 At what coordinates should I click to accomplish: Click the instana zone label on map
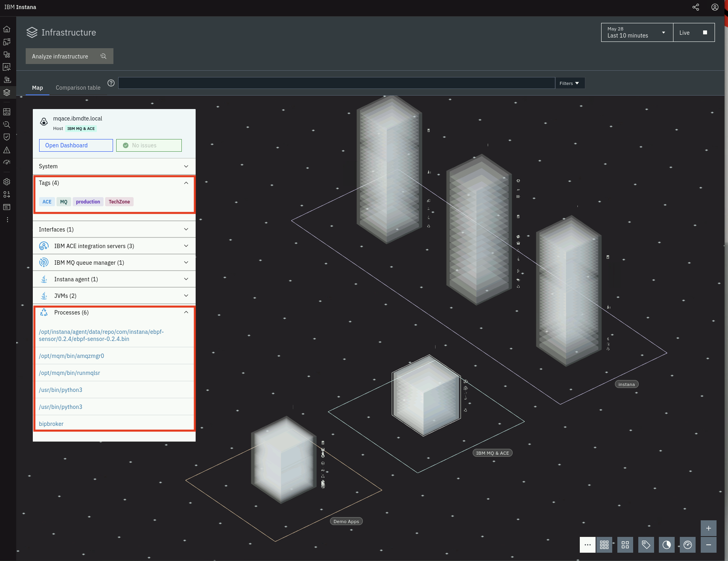(x=626, y=384)
